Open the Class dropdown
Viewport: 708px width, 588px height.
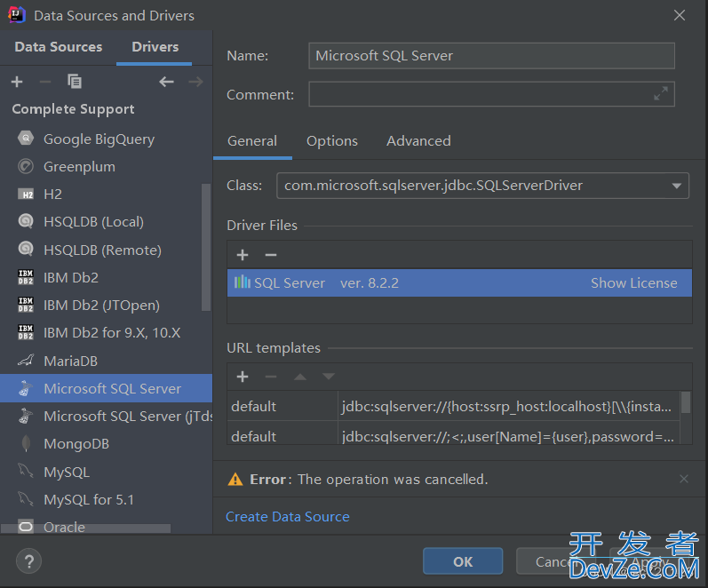[676, 186]
